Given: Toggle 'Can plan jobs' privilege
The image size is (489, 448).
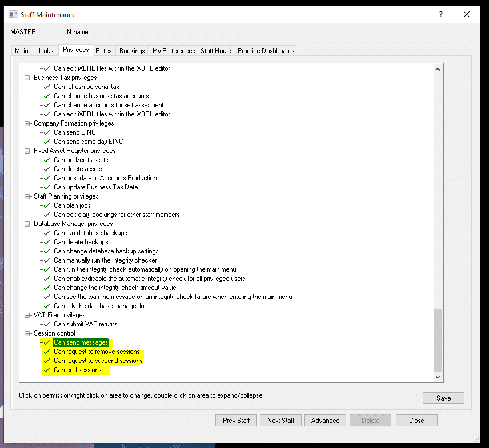Looking at the screenshot, I should coord(46,205).
